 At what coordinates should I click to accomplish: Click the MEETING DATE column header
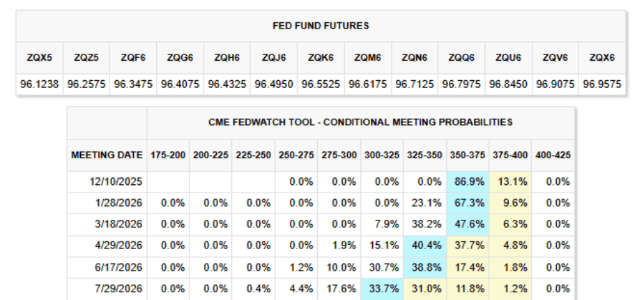point(107,154)
